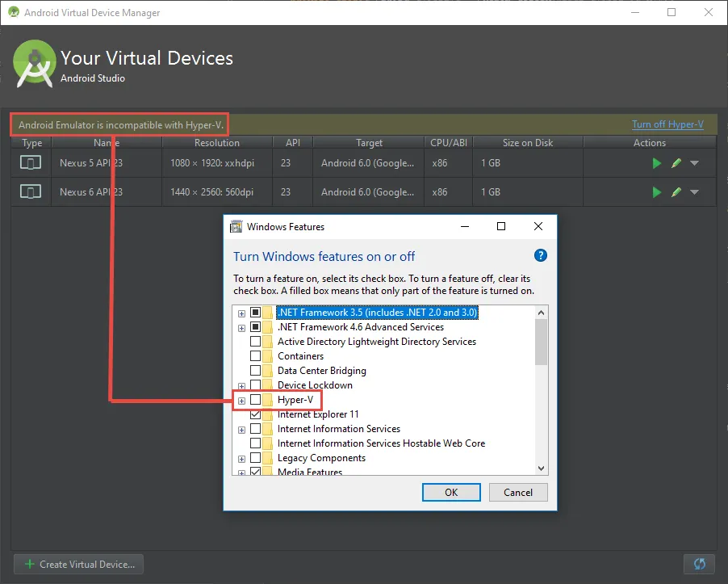Cancel the Windows Features dialog

(x=518, y=493)
